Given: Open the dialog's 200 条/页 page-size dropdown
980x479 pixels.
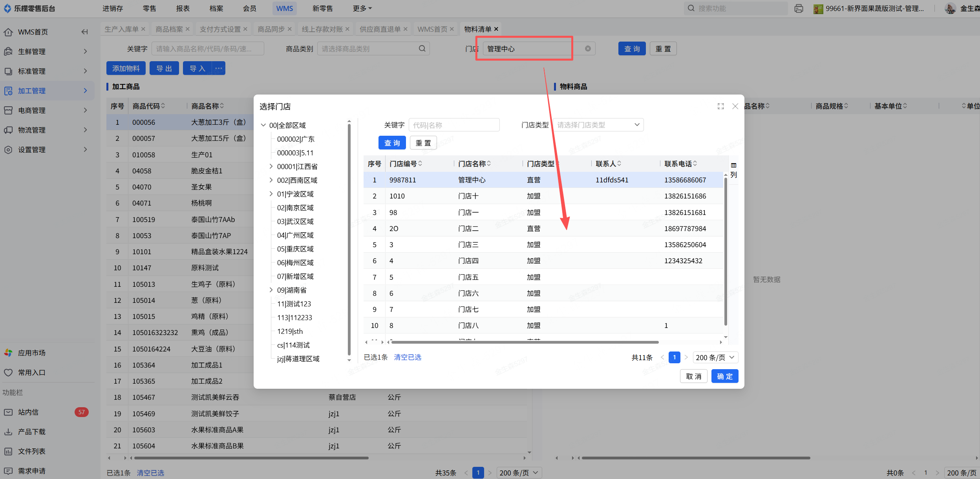Looking at the screenshot, I should coord(715,357).
